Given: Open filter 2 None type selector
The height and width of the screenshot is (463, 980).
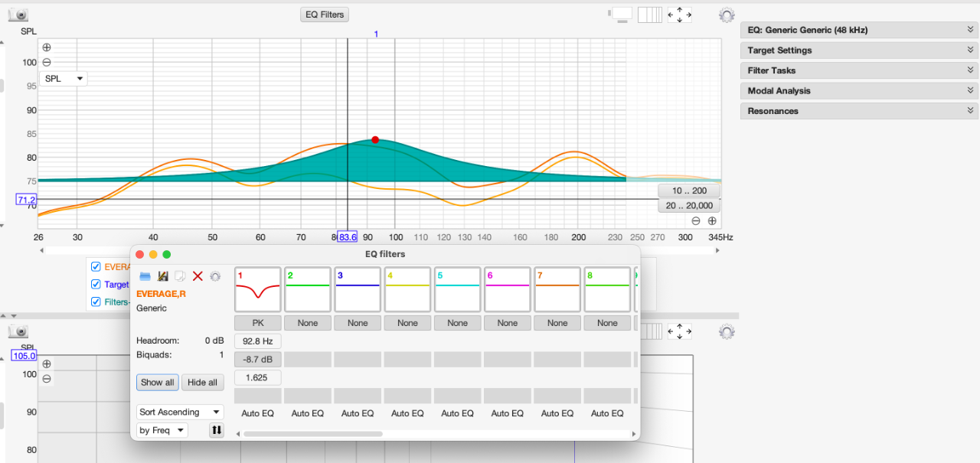Looking at the screenshot, I should 308,323.
